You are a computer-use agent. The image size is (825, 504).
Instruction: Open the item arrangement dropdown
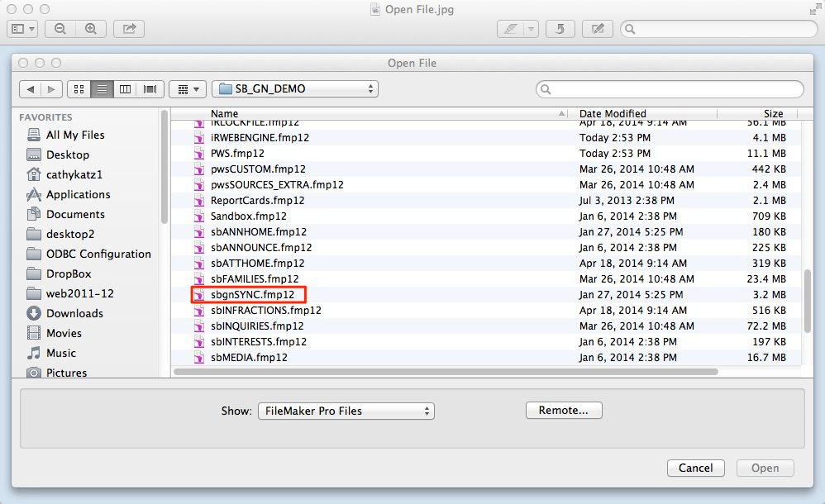187,89
